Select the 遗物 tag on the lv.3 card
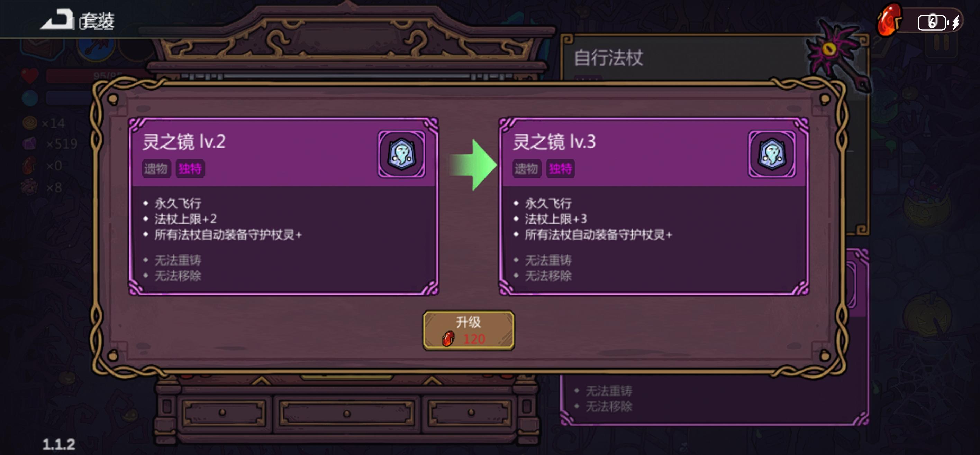 527,168
